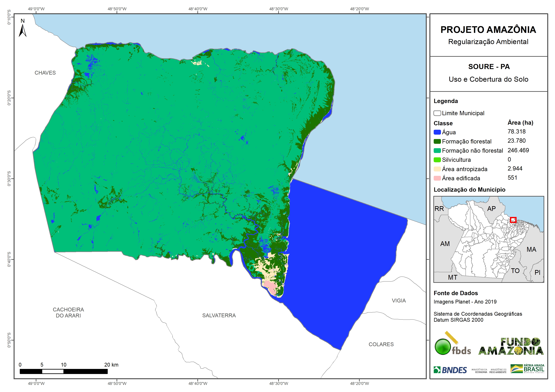
Task: Click the CHAVES municipality label
Action: 45,73
